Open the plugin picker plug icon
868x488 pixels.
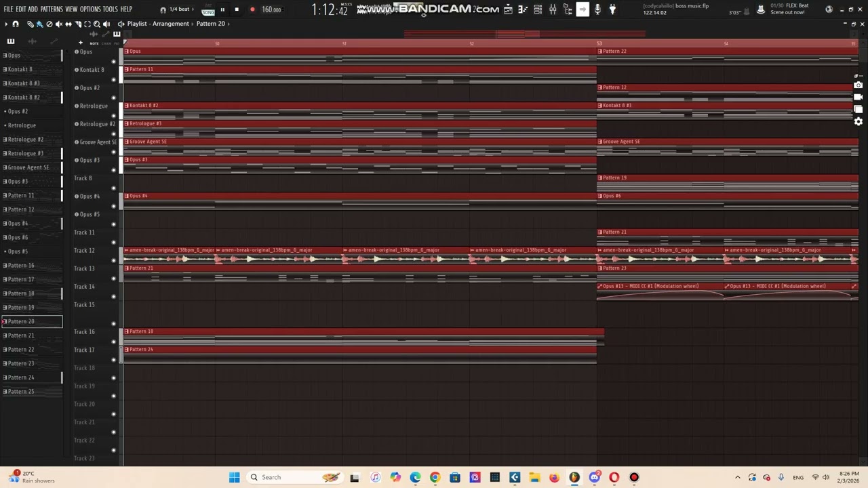(612, 9)
